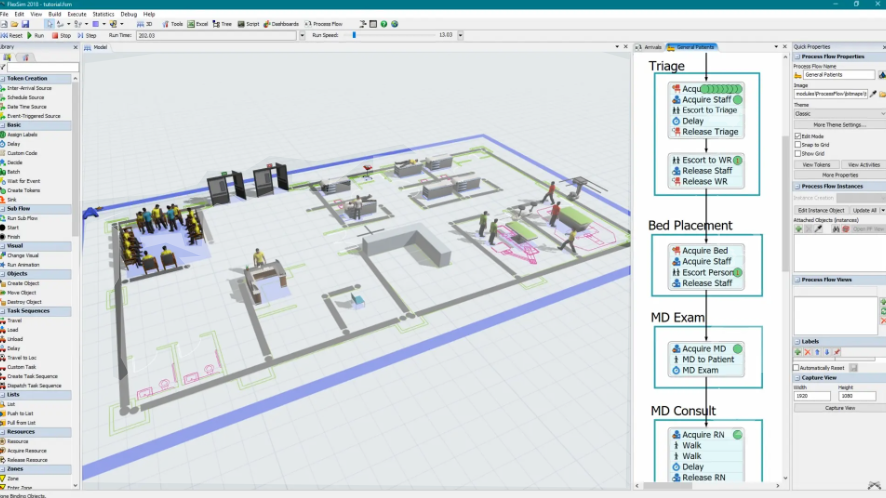This screenshot has width=886, height=498.
Task: Click the More Properties button
Action: pos(840,175)
